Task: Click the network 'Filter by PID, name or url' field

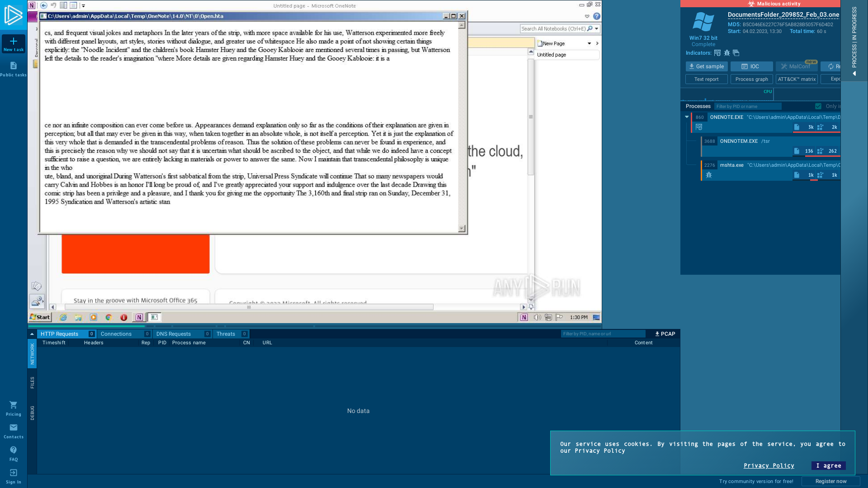Action: tap(603, 334)
